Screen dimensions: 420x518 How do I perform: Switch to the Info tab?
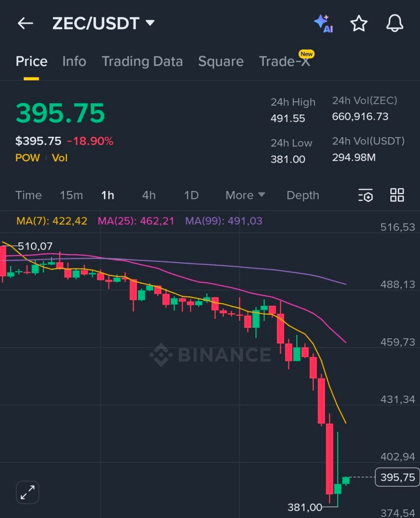[x=74, y=62]
